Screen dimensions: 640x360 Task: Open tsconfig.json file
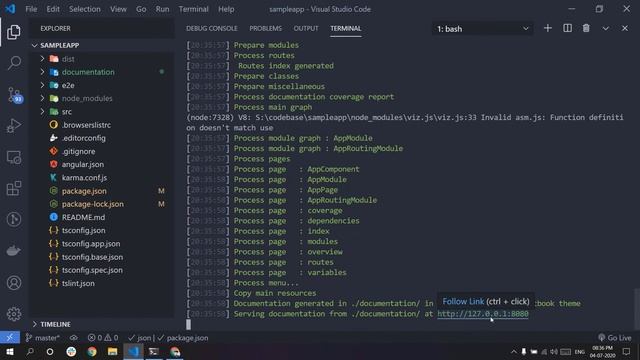coord(83,231)
